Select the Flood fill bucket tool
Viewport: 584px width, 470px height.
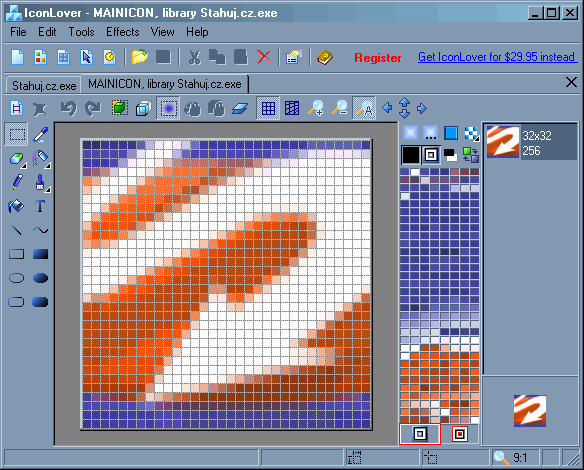click(x=16, y=206)
